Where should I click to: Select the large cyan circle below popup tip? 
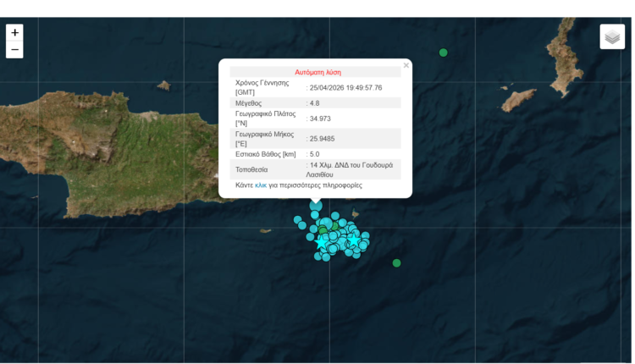click(x=316, y=205)
